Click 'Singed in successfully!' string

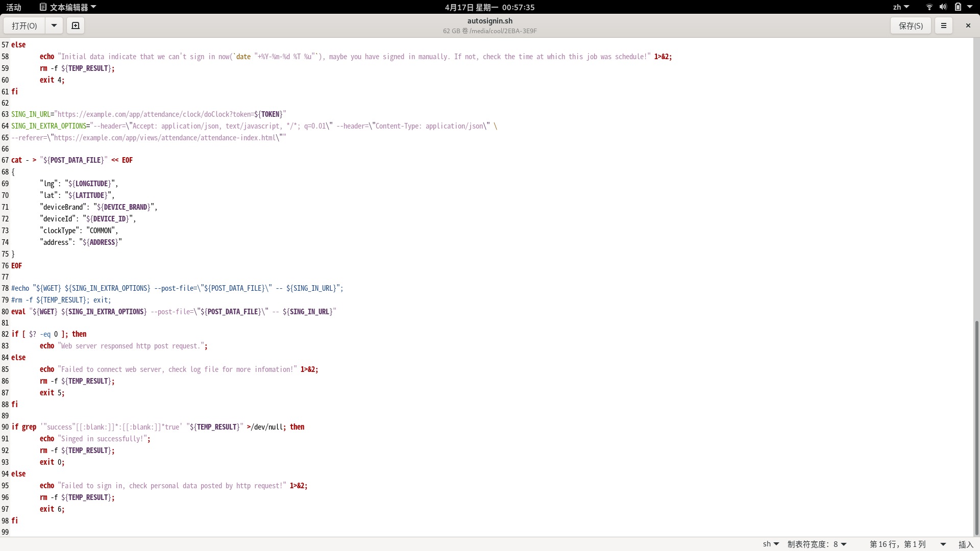point(102,439)
